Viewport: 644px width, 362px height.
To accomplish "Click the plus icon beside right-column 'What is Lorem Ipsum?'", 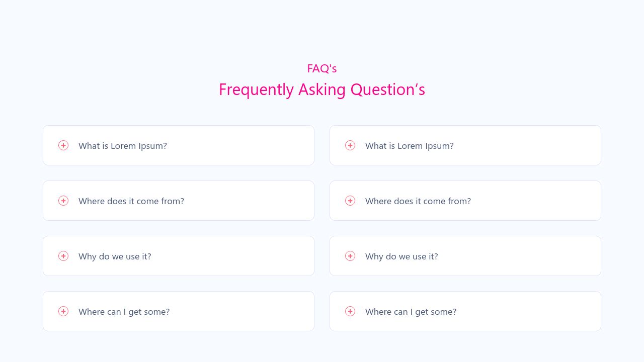I will 350,145.
